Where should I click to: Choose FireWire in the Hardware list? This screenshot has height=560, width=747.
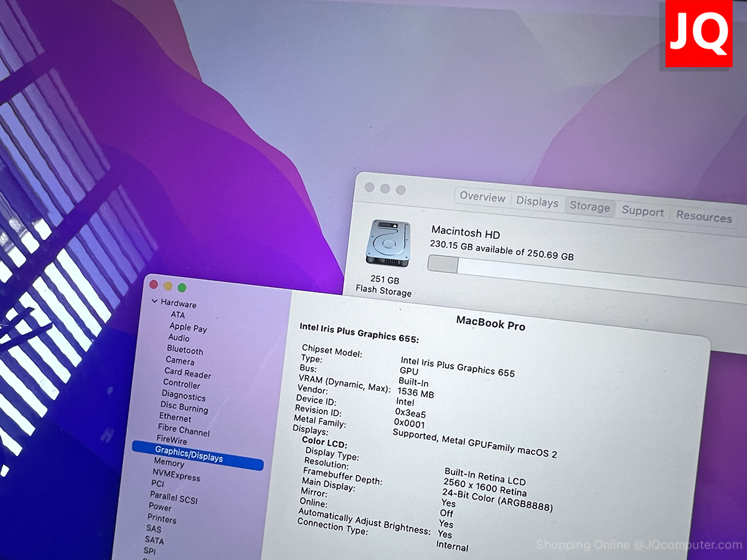(x=172, y=440)
